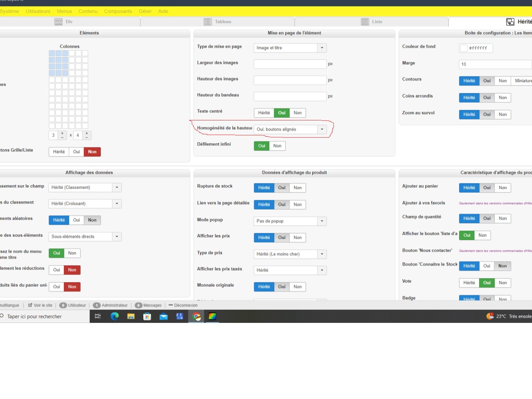The image size is (532, 399).
Task: Click the Hauteur du bandeau field
Action: pyautogui.click(x=290, y=96)
